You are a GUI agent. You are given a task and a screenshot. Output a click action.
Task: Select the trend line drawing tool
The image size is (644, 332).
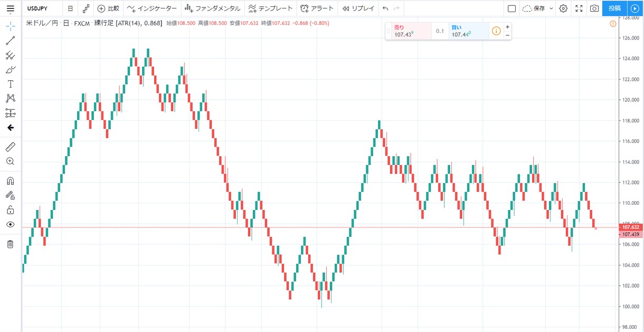click(10, 41)
